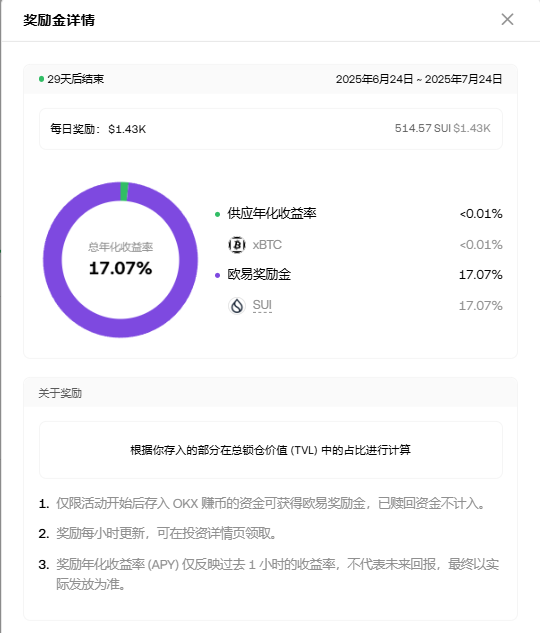Click the TVL calculation description box

pos(271,450)
